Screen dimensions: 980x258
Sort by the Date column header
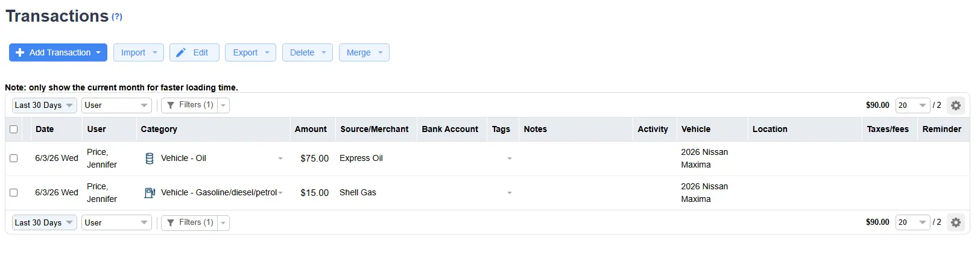pyautogui.click(x=45, y=129)
